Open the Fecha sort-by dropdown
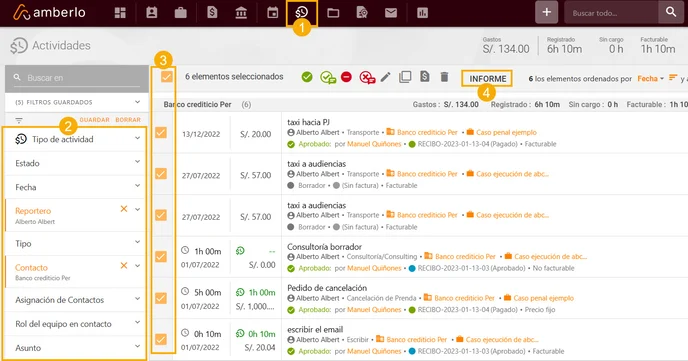 (x=650, y=79)
